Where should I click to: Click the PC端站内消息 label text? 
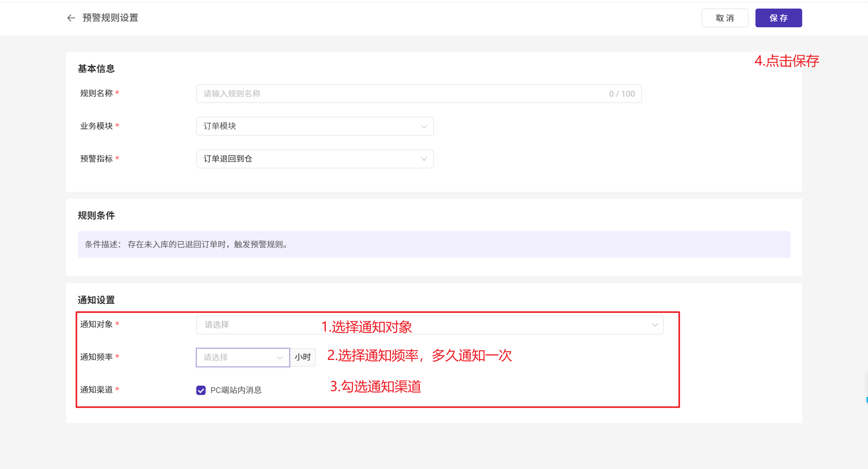pos(236,390)
